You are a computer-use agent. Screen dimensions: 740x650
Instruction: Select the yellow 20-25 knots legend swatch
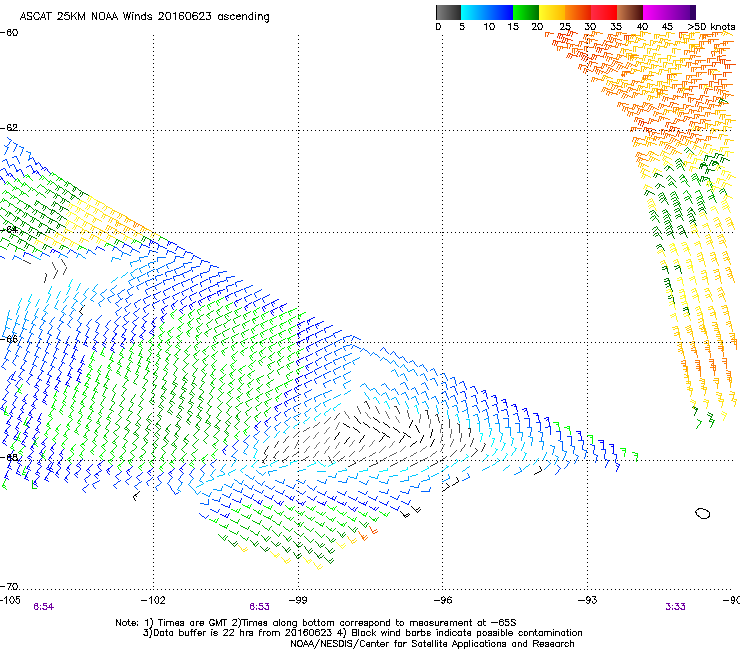[x=552, y=12]
